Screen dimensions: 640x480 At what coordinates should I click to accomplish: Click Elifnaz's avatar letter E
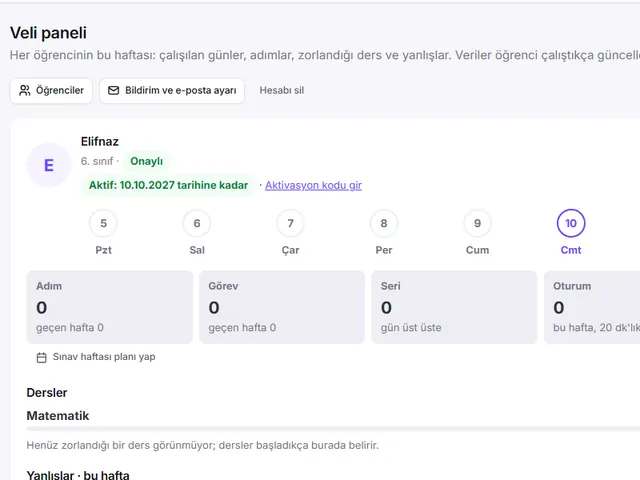pyautogui.click(x=49, y=165)
